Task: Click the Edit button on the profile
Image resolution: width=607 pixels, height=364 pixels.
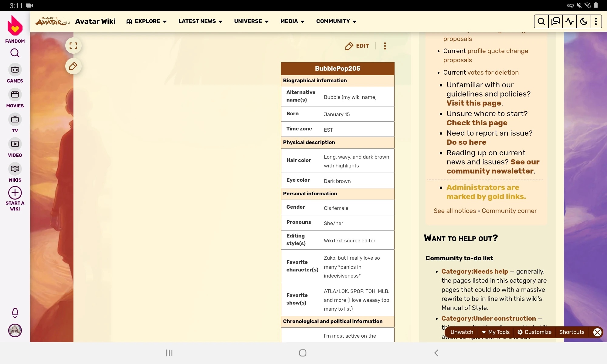Action: [358, 46]
